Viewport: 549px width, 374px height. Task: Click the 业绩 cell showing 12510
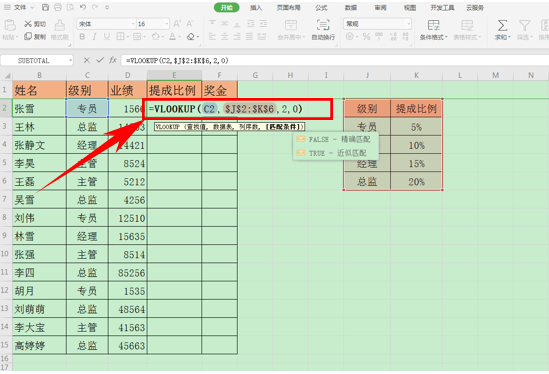tap(127, 218)
